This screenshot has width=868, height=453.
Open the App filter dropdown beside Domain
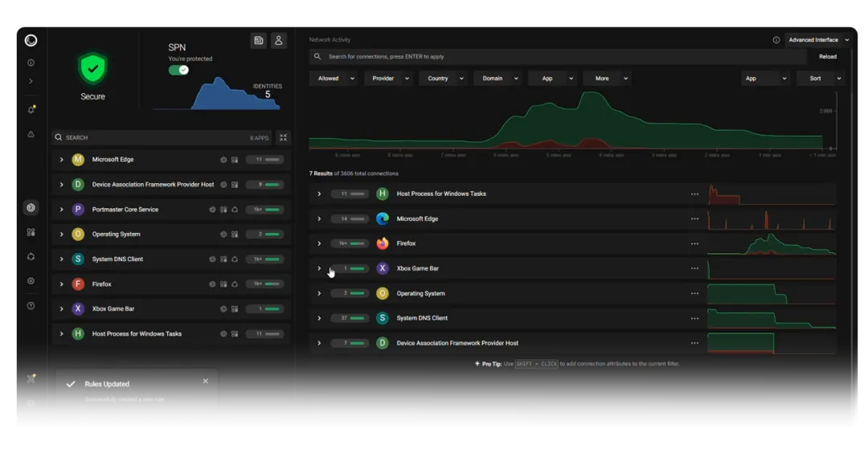point(553,79)
